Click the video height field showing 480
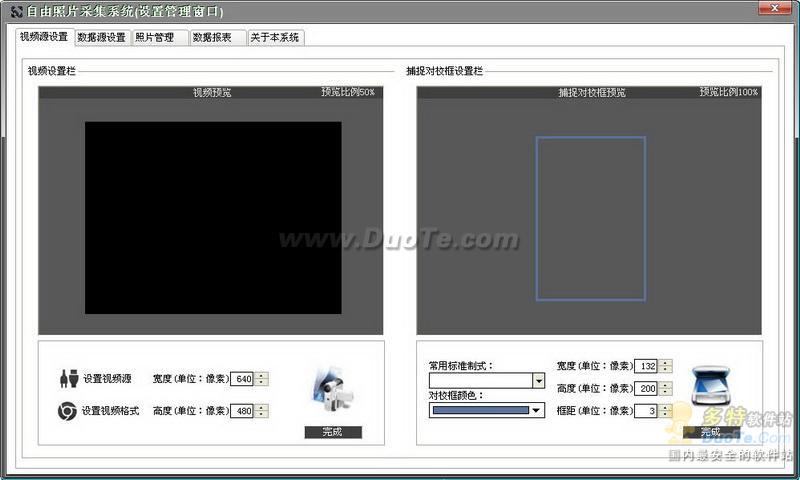Screen dimensions: 800x480 [x=242, y=411]
